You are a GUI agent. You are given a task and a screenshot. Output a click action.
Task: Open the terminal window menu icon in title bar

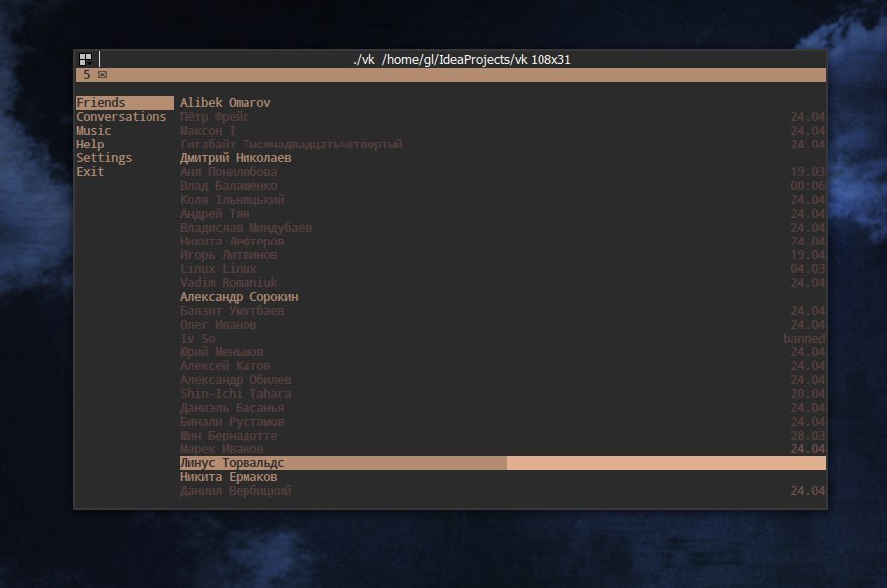click(85, 59)
